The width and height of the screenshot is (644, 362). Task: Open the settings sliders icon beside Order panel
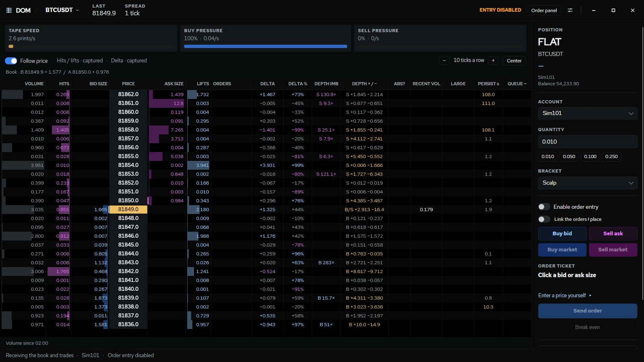570,10
